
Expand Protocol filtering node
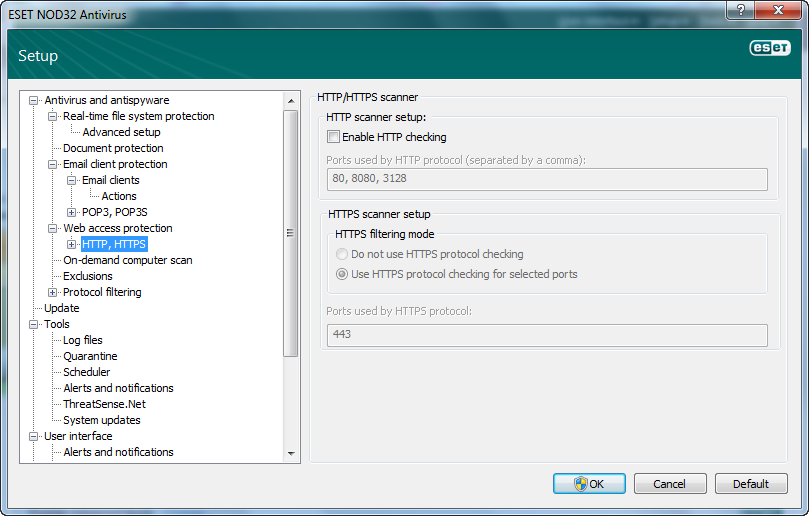click(52, 292)
